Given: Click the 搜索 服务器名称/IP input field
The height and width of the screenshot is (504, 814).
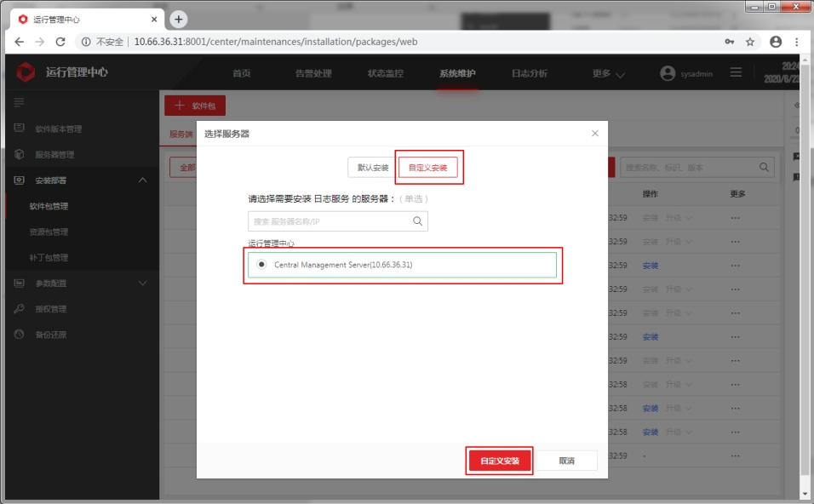Looking at the screenshot, I should coord(328,221).
